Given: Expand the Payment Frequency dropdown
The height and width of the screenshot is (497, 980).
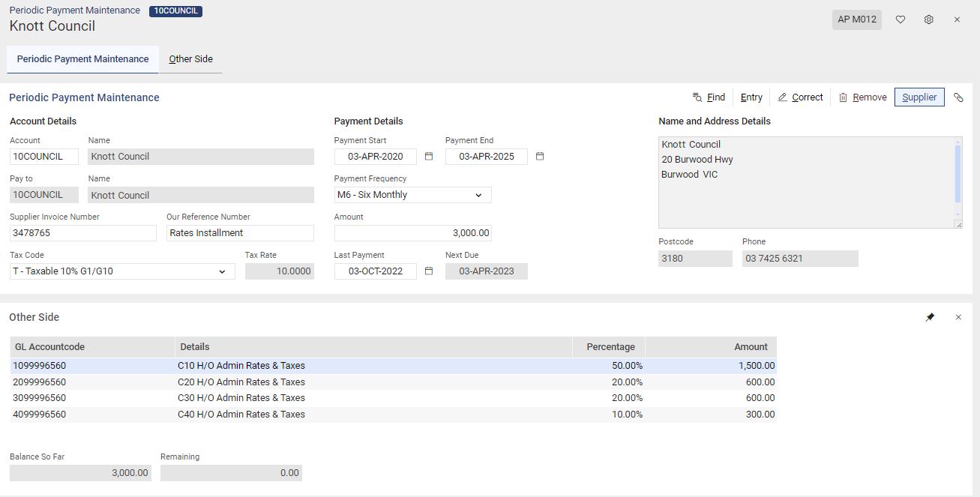Looking at the screenshot, I should [478, 195].
